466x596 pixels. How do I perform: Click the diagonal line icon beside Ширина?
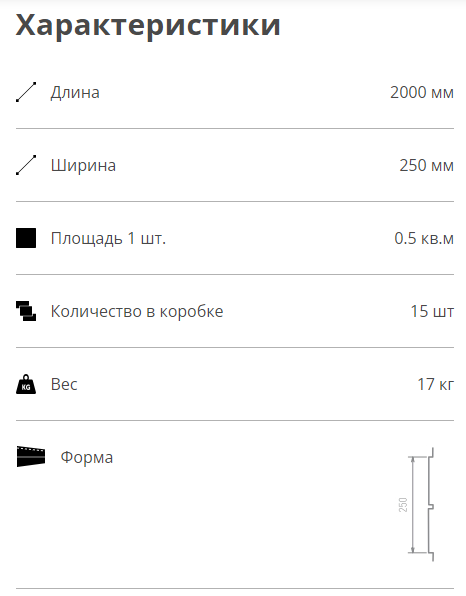pyautogui.click(x=26, y=165)
